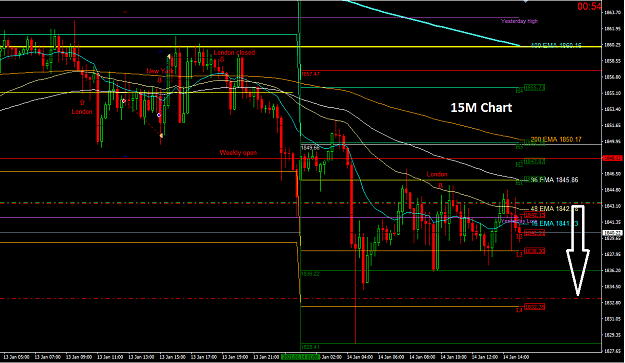The width and height of the screenshot is (625, 363).
Task: Click the '14 Jan 12:00' time axis label
Action: 485,357
